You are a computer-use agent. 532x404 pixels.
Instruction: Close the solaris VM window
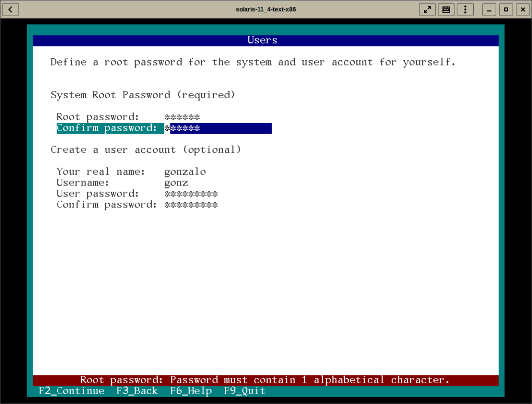(523, 9)
